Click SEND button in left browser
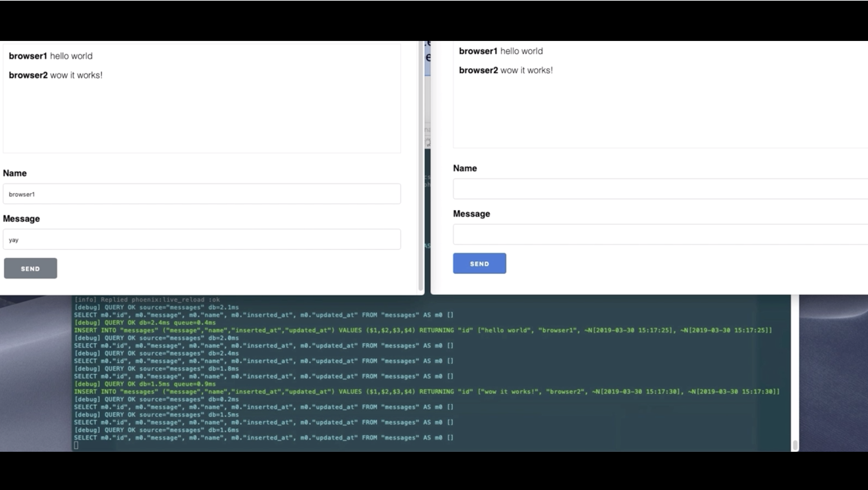This screenshot has width=868, height=490. pyautogui.click(x=30, y=268)
